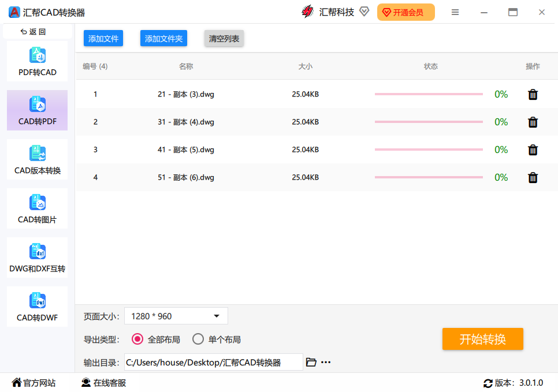
Task: Click the ... button beside output directory
Action: click(326, 362)
